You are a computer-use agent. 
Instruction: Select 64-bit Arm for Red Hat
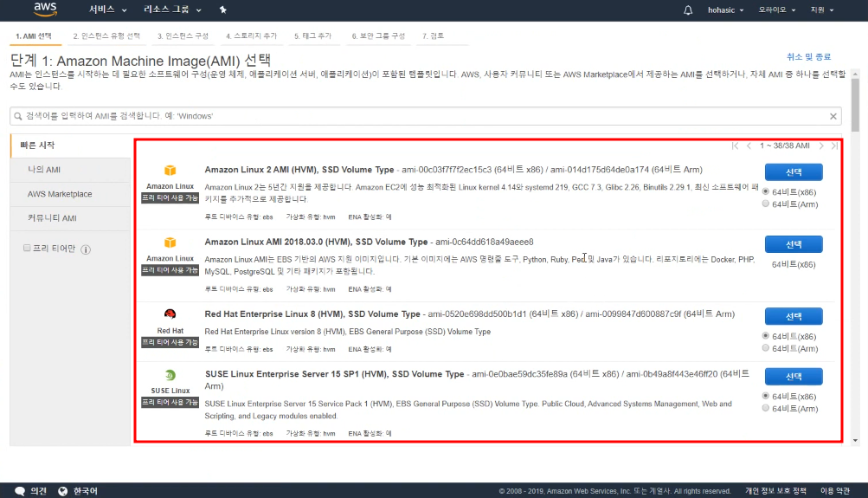[x=766, y=348]
